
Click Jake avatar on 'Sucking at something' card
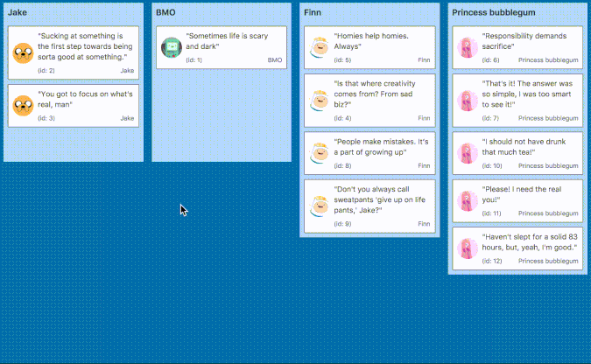tap(23, 52)
